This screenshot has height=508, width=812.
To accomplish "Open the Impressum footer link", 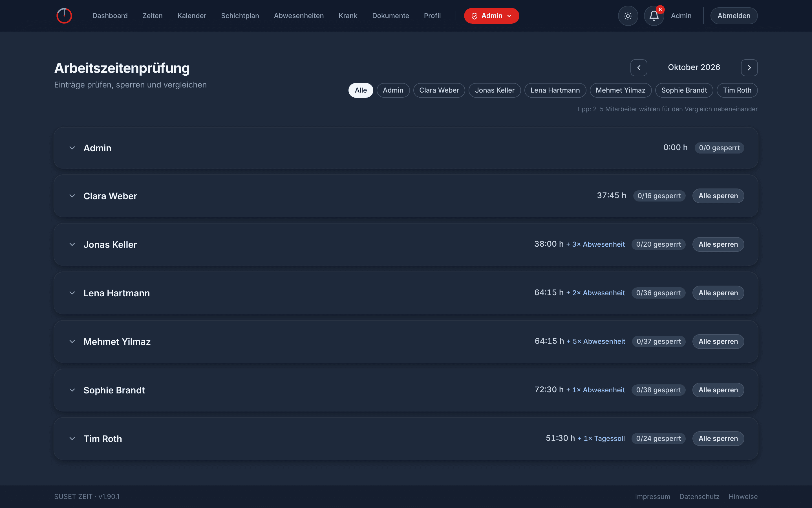I will [x=652, y=497].
